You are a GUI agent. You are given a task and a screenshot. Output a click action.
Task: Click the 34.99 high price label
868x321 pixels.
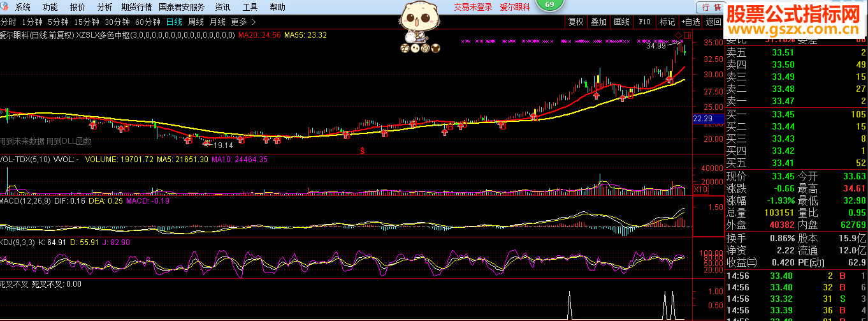656,46
